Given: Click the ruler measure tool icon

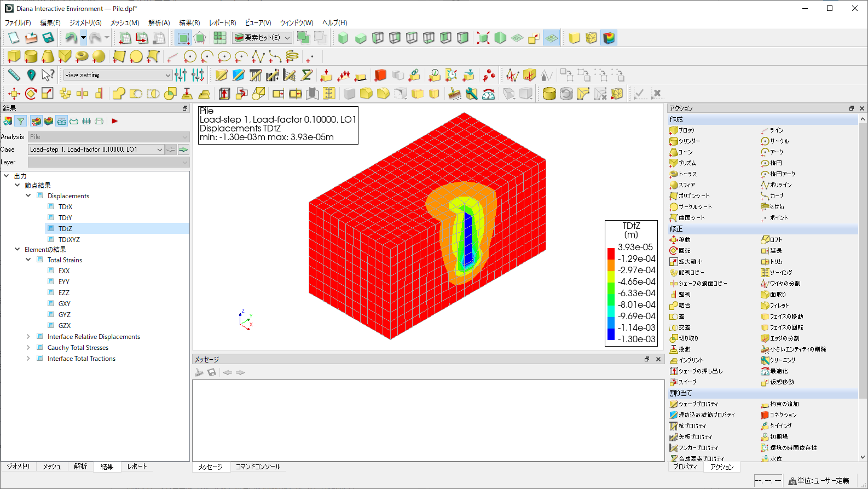Looking at the screenshot, I should [14, 75].
